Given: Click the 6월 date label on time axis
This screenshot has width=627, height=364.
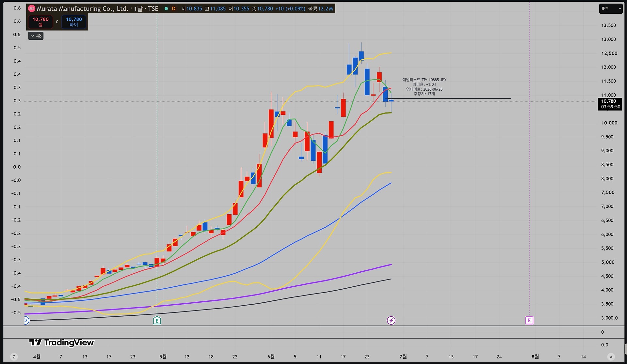Looking at the screenshot, I should 271,357.
